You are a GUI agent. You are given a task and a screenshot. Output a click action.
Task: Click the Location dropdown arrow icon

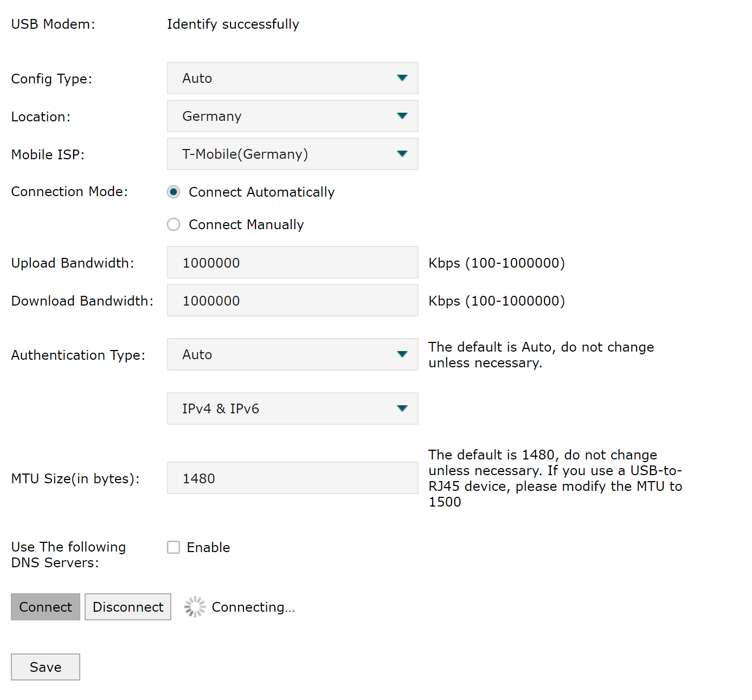coord(402,116)
